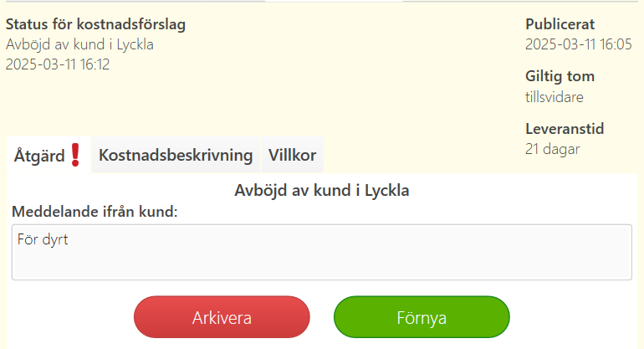This screenshot has height=349, width=644.
Task: Click the green Förnya button
Action: (422, 317)
